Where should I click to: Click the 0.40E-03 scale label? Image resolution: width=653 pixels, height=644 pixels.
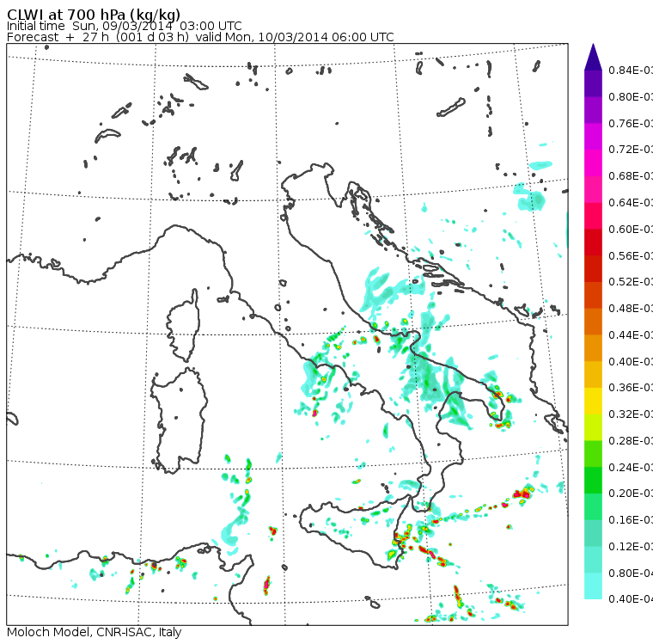[x=631, y=361]
